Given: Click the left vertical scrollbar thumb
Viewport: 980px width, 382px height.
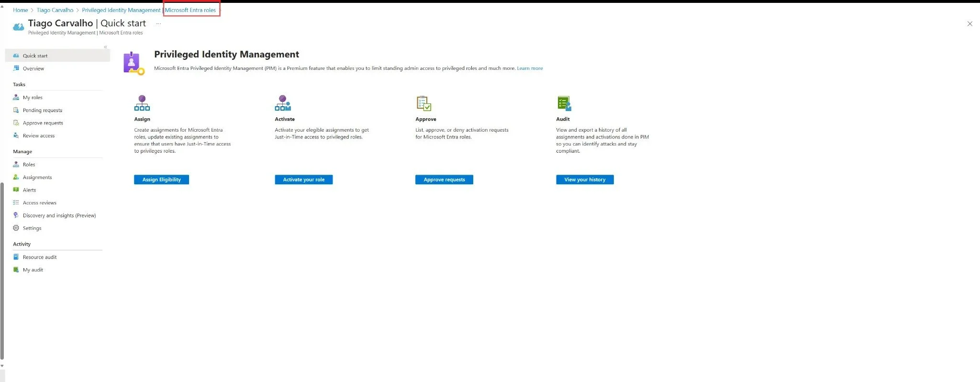Looking at the screenshot, I should pos(2,271).
